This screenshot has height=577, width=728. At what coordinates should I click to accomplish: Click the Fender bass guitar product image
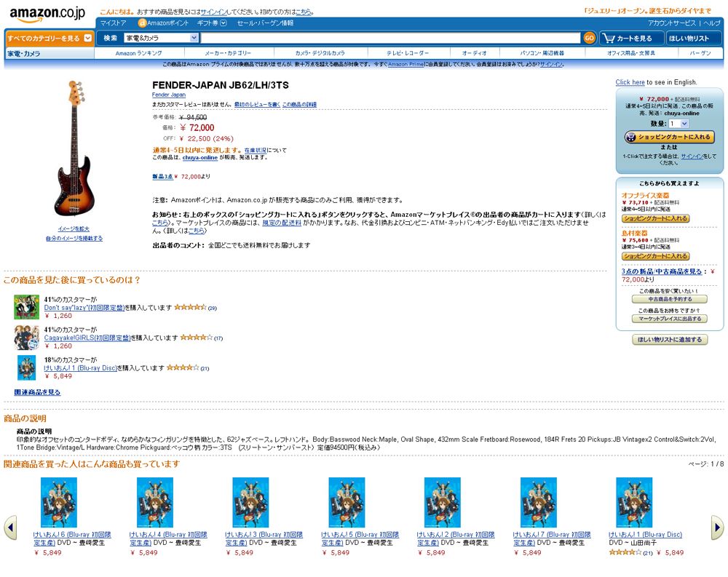click(x=74, y=148)
